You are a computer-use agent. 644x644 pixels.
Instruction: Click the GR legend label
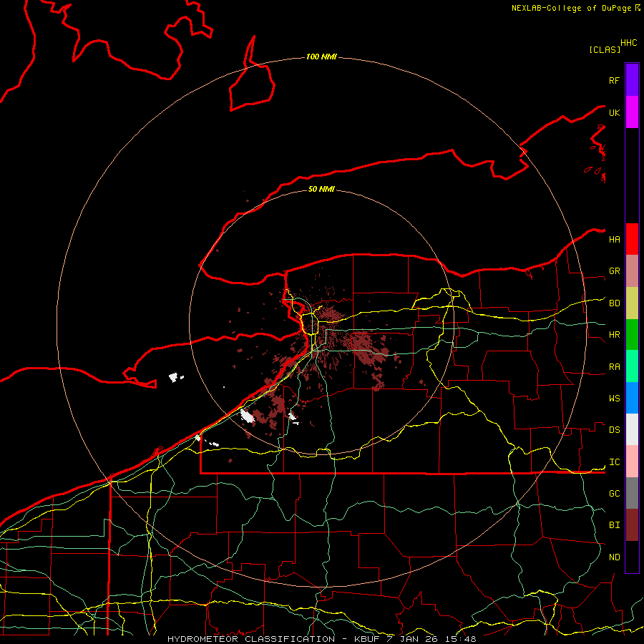[x=614, y=271]
